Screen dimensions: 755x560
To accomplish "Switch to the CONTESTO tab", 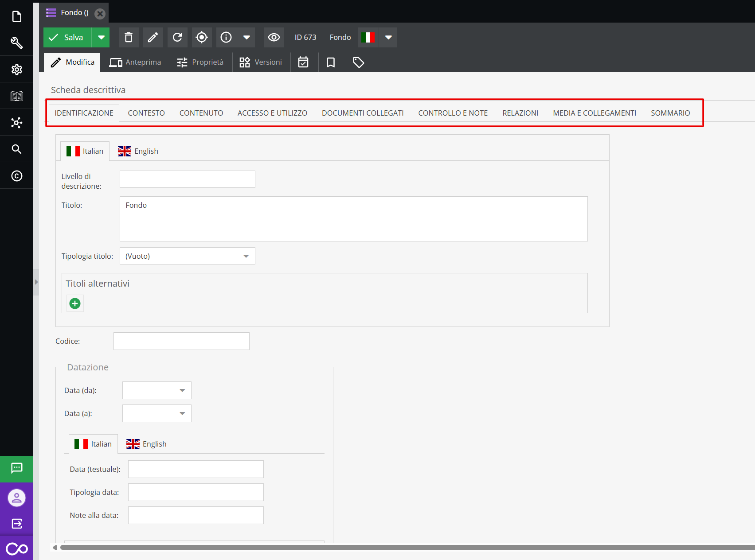I will [x=146, y=113].
